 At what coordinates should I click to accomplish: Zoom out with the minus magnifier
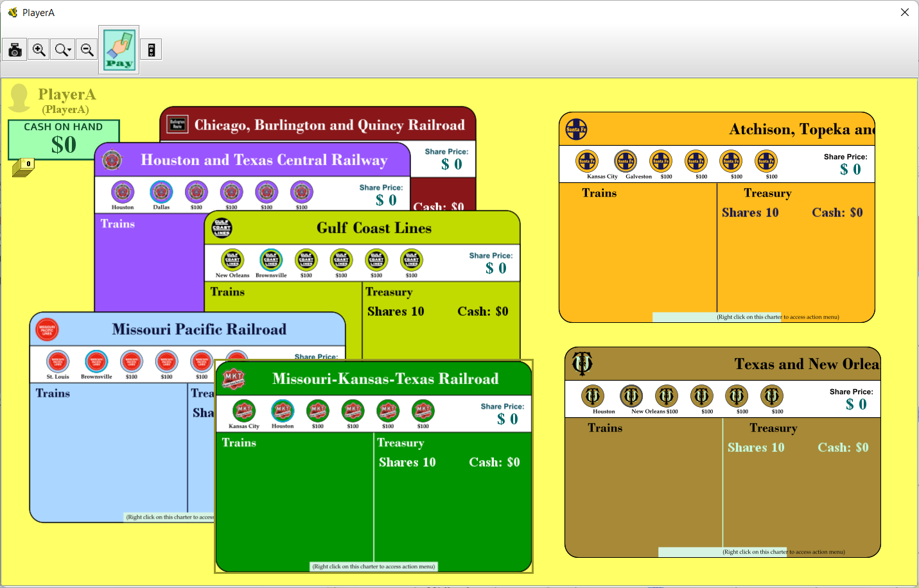pos(87,49)
